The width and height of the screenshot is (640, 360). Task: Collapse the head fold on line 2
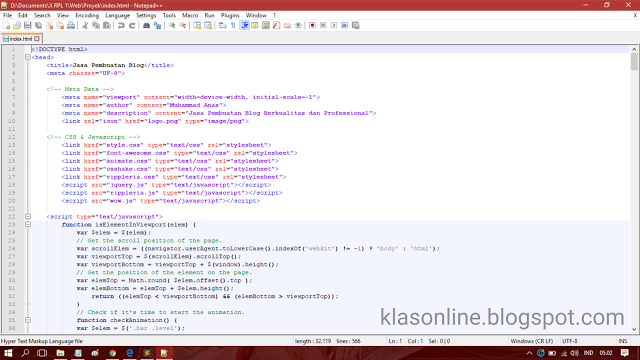tap(28, 57)
